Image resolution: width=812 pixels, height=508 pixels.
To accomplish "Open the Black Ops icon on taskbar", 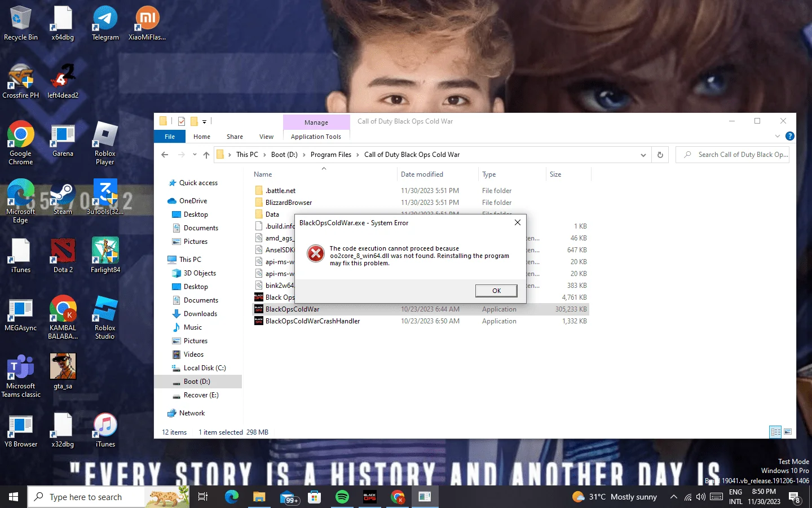I will coord(370,497).
